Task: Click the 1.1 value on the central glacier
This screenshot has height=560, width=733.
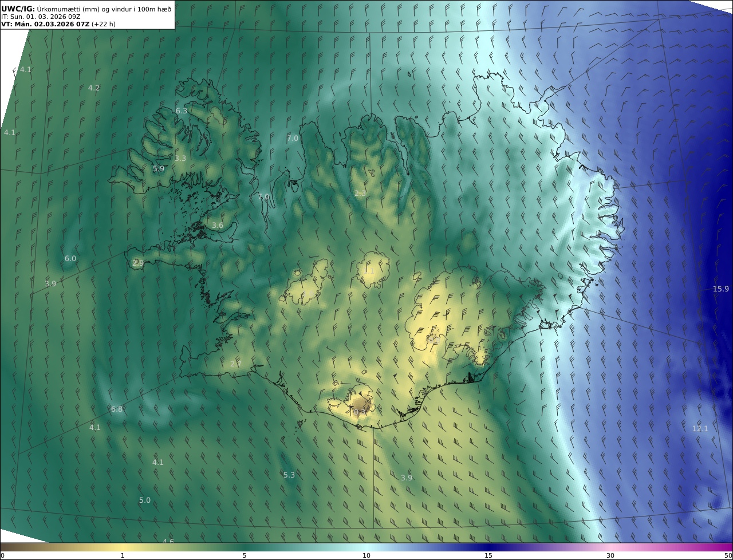Action: pos(369,271)
